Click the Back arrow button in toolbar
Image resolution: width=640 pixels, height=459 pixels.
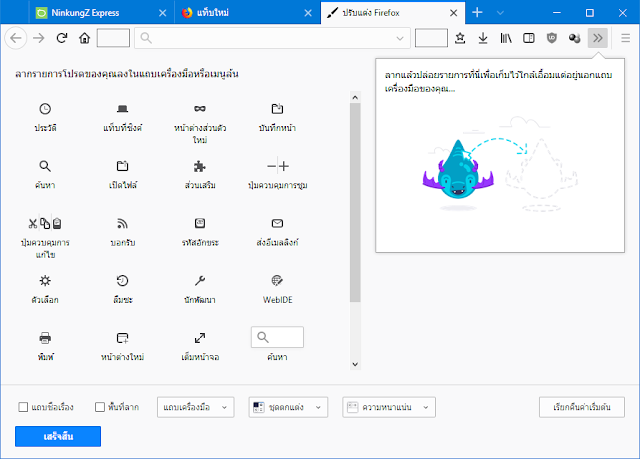pos(16,38)
